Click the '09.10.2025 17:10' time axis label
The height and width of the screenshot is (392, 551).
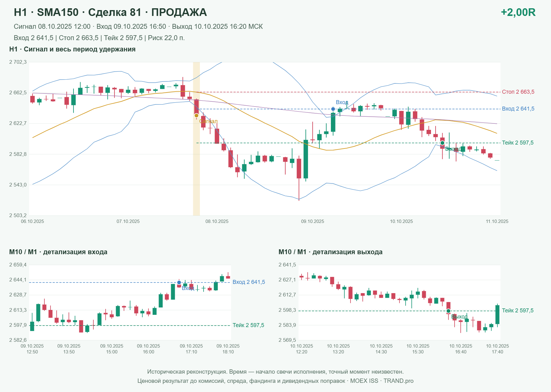coord(191,349)
